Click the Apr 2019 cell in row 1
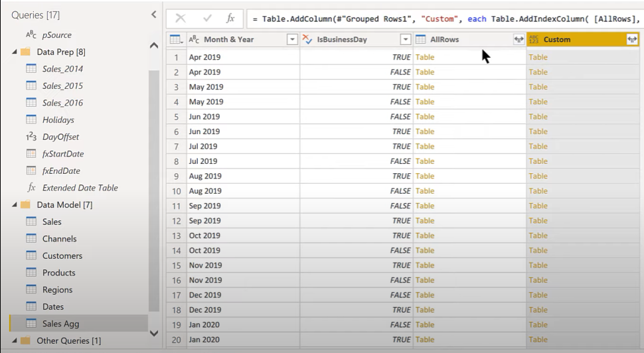Image resolution: width=644 pixels, height=353 pixels. point(243,57)
